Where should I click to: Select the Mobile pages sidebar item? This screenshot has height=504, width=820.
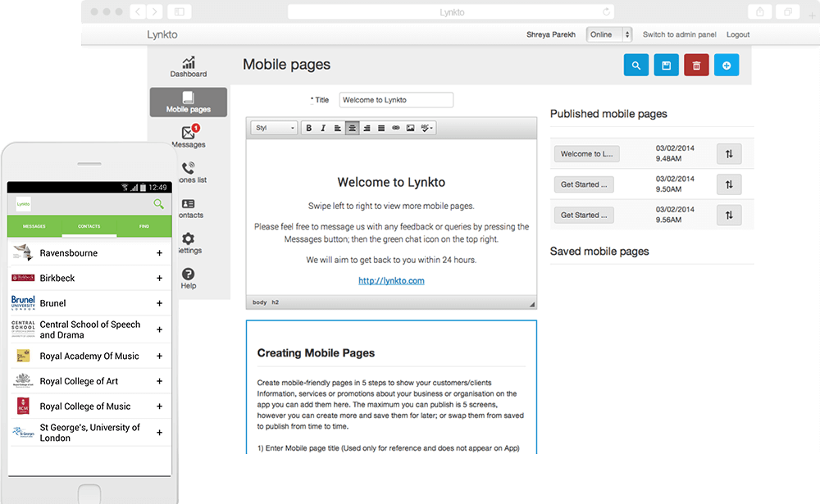click(x=189, y=102)
